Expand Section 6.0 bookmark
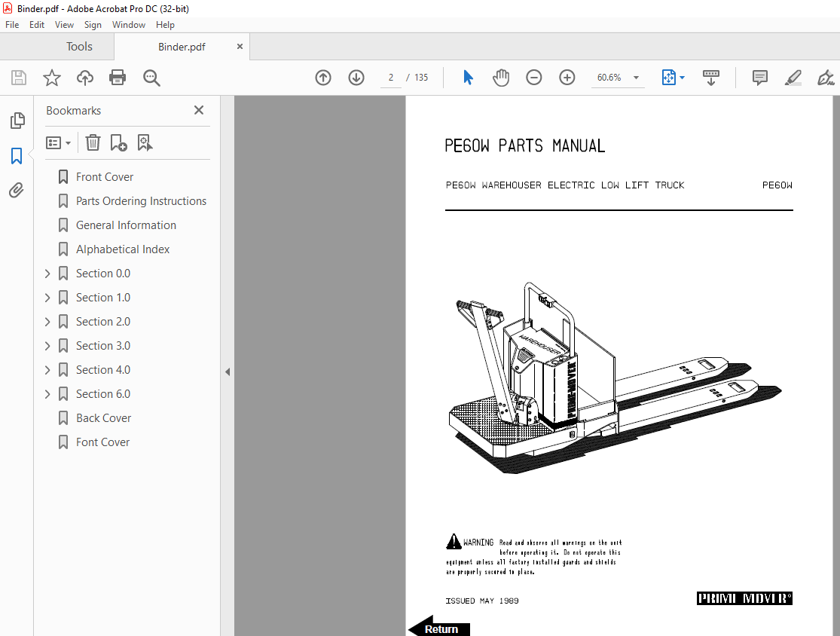Screen dimensions: 840x636 (x=47, y=394)
